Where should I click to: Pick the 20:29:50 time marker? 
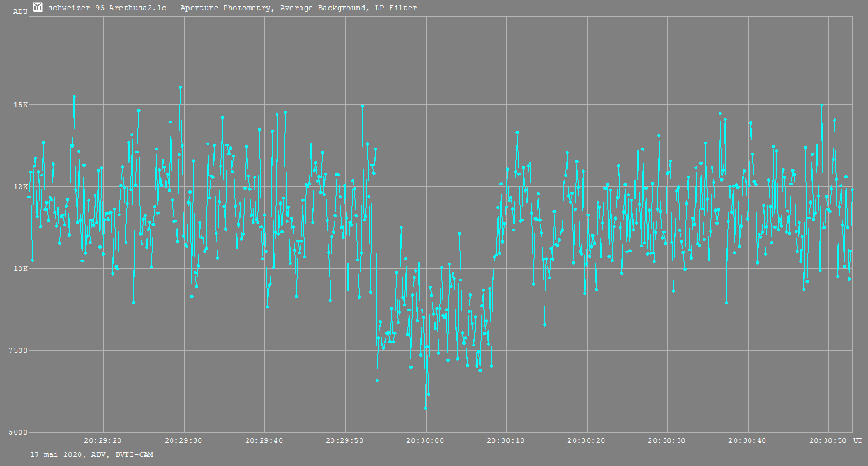point(345,440)
